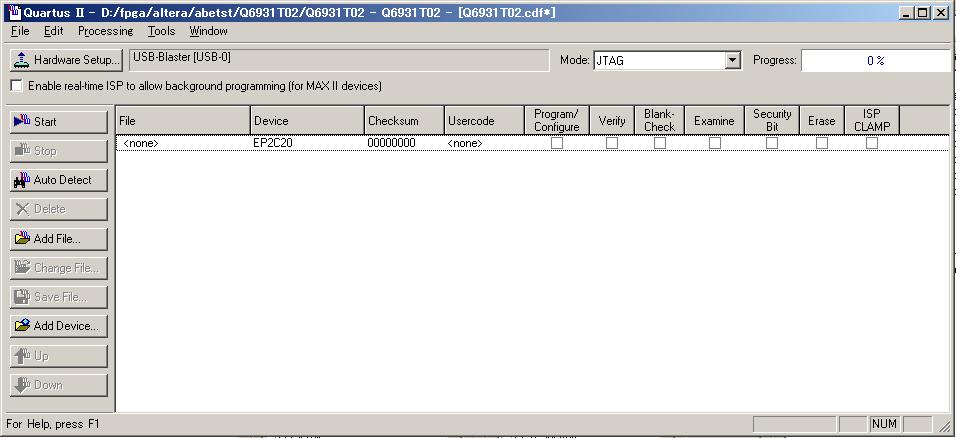This screenshot has width=956, height=438.
Task: Check Security Bit for EP2C20
Action: coord(772,143)
